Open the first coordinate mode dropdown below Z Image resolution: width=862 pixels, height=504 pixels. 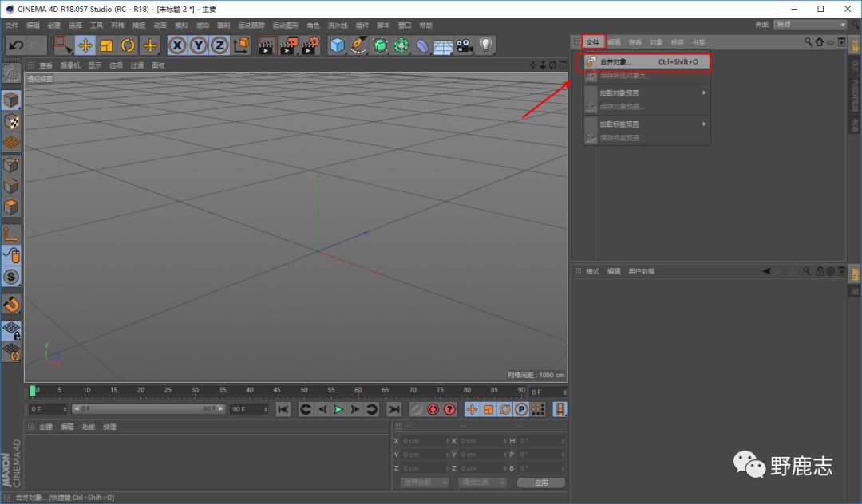tap(425, 482)
